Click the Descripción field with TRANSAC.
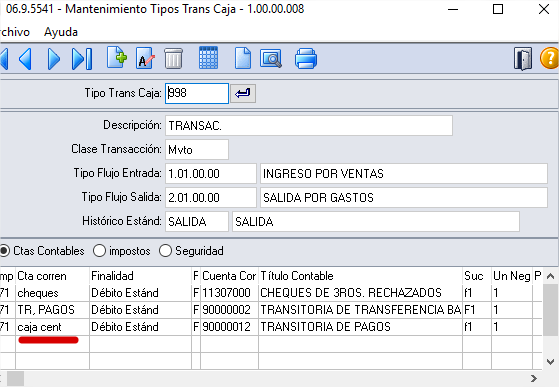 pyautogui.click(x=309, y=125)
